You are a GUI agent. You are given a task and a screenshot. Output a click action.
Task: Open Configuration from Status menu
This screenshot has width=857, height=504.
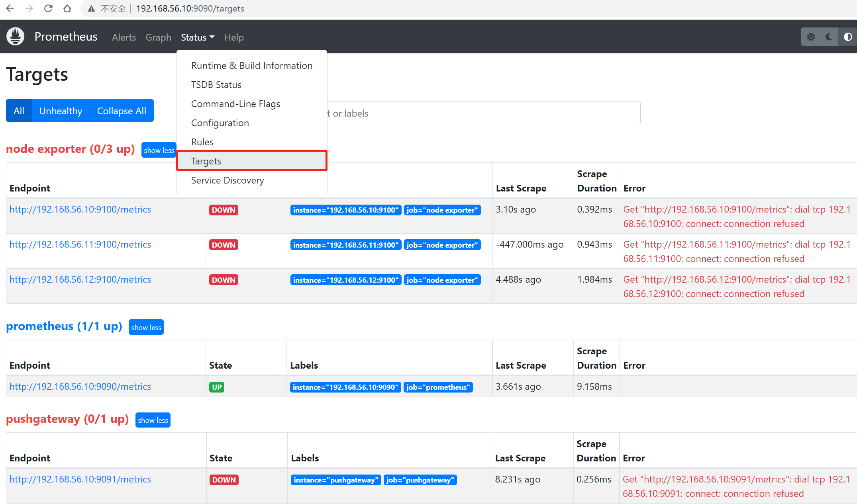pos(252,123)
